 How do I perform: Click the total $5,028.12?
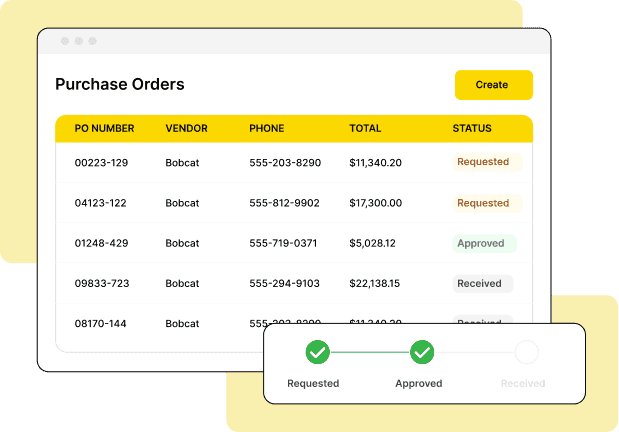(x=372, y=243)
